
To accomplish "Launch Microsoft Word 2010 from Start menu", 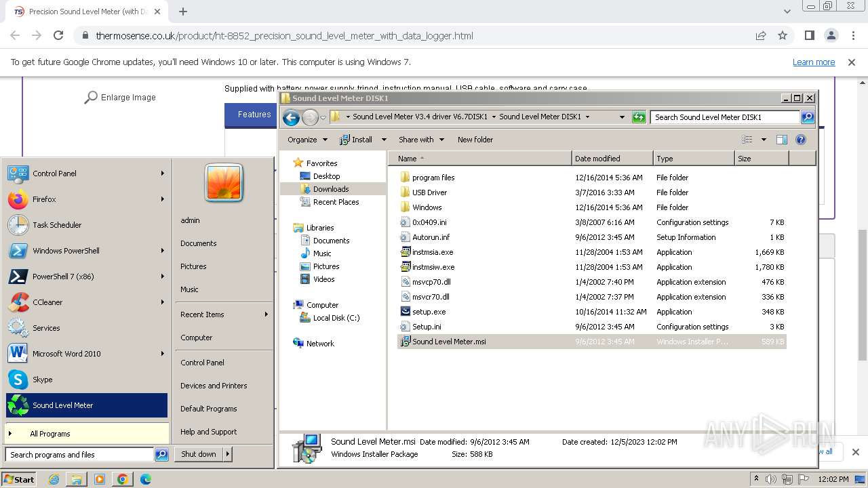I will click(x=87, y=354).
